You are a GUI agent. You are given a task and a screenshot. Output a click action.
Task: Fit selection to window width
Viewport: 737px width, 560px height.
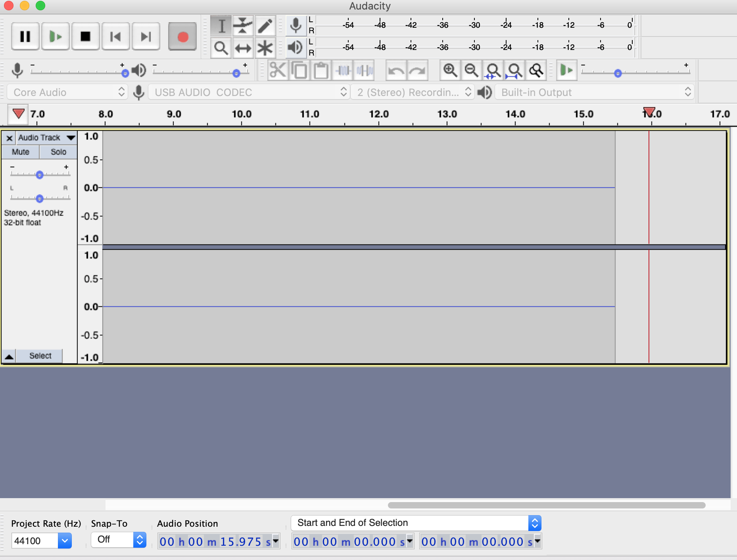click(x=493, y=71)
